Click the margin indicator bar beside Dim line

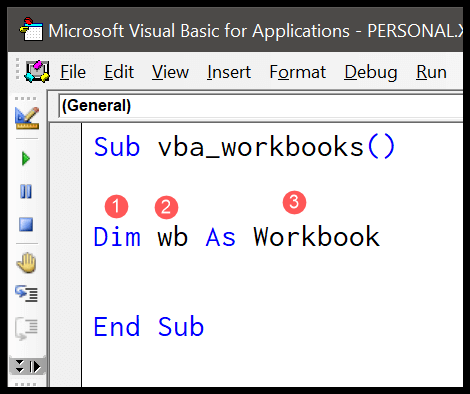tap(66, 237)
